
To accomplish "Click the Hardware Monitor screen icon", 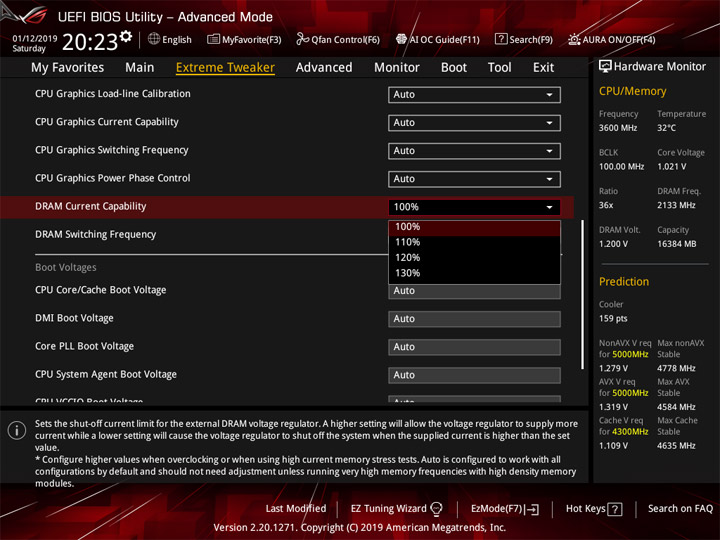I will (605, 66).
